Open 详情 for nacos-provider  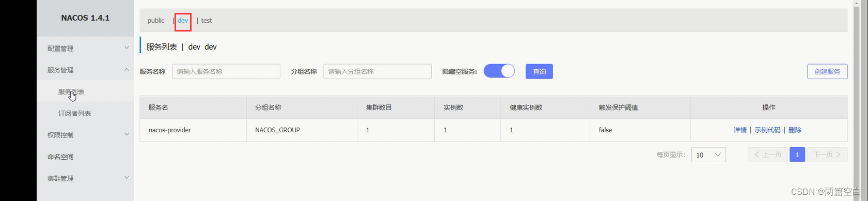(740, 130)
